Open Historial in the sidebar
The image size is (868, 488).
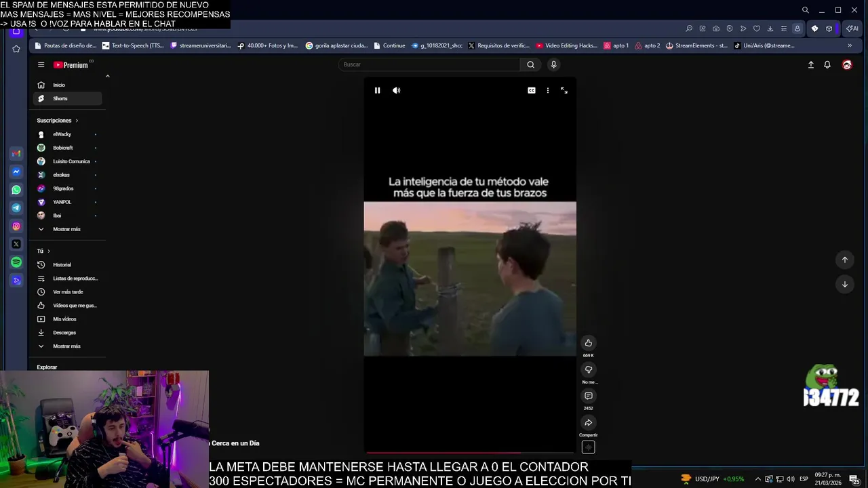[x=67, y=265]
